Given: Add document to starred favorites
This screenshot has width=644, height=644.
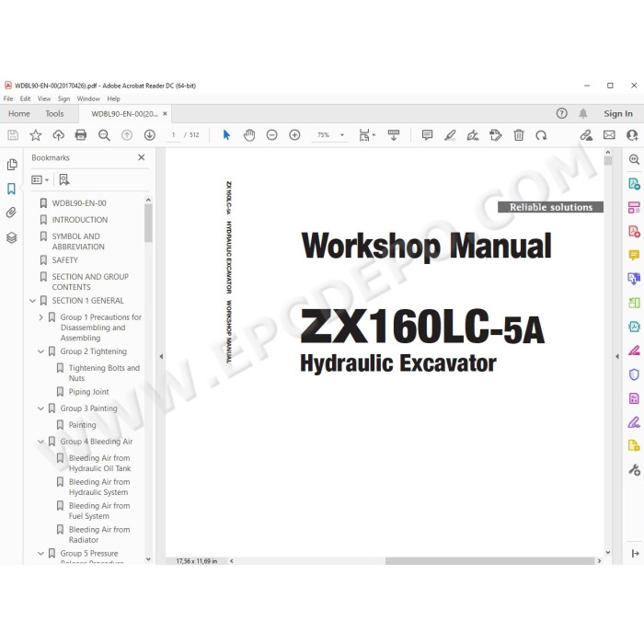Looking at the screenshot, I should point(36,135).
